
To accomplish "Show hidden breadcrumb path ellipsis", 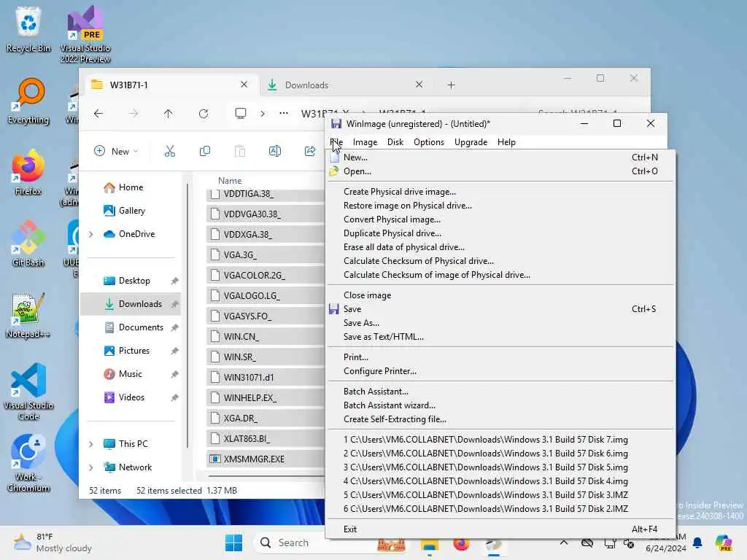I will tap(284, 113).
